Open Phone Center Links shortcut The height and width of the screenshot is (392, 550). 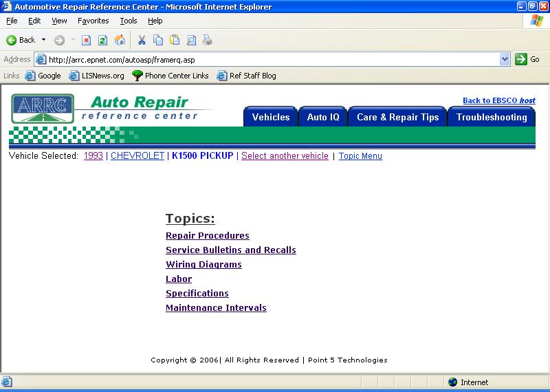170,76
